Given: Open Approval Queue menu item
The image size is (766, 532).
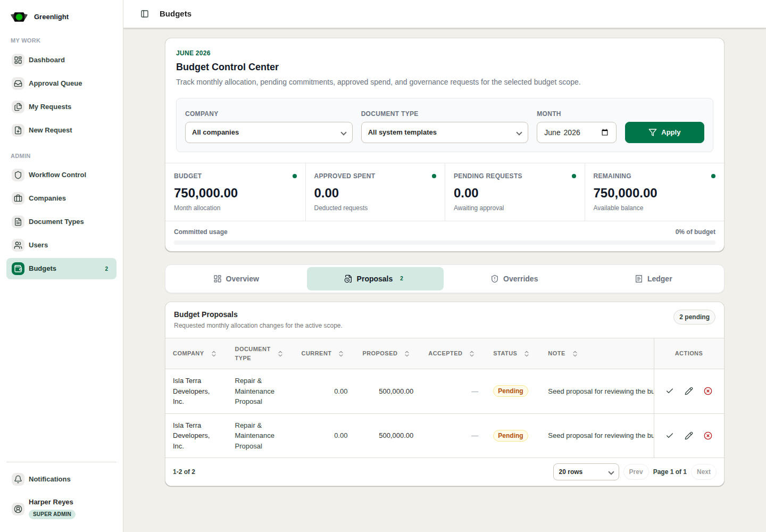Looking at the screenshot, I should pos(61,84).
